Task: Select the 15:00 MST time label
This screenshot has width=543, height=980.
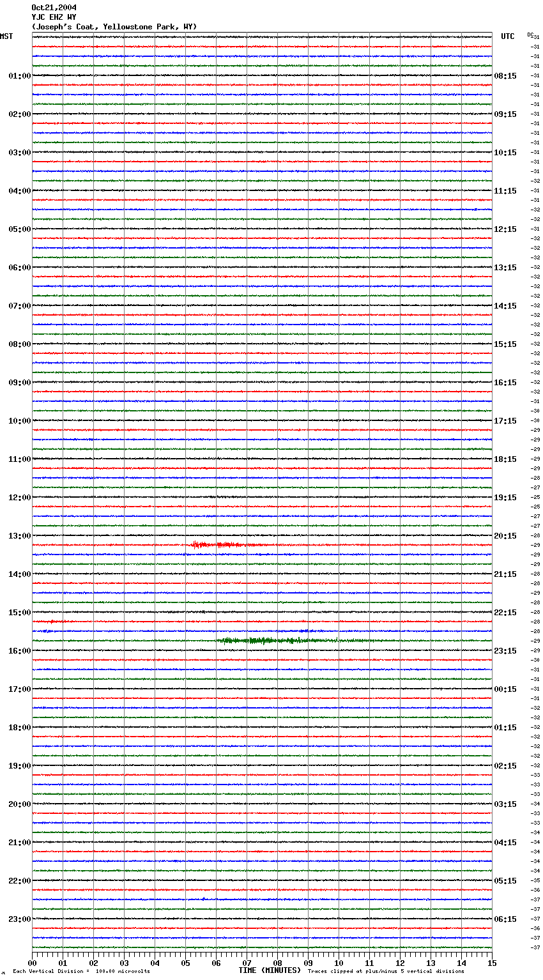Action: (20, 613)
